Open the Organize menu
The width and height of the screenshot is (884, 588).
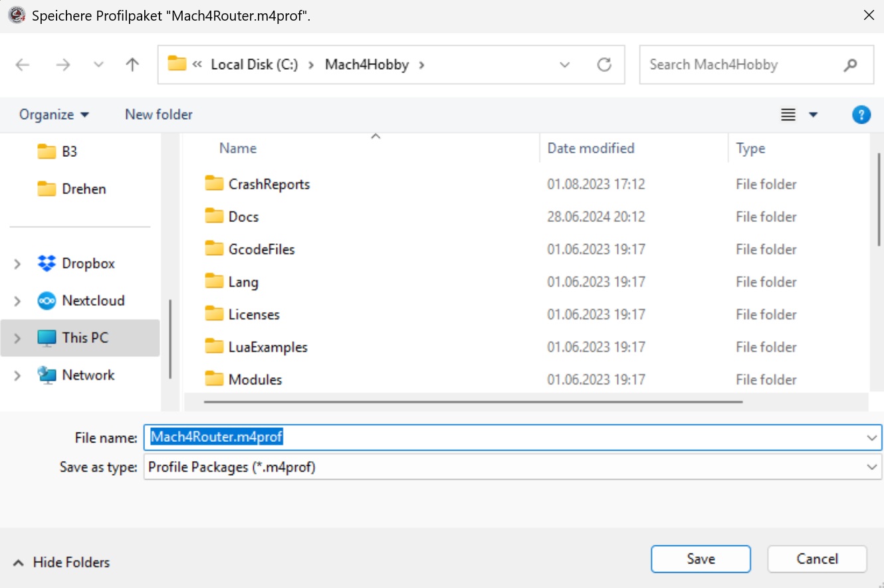pyautogui.click(x=54, y=114)
